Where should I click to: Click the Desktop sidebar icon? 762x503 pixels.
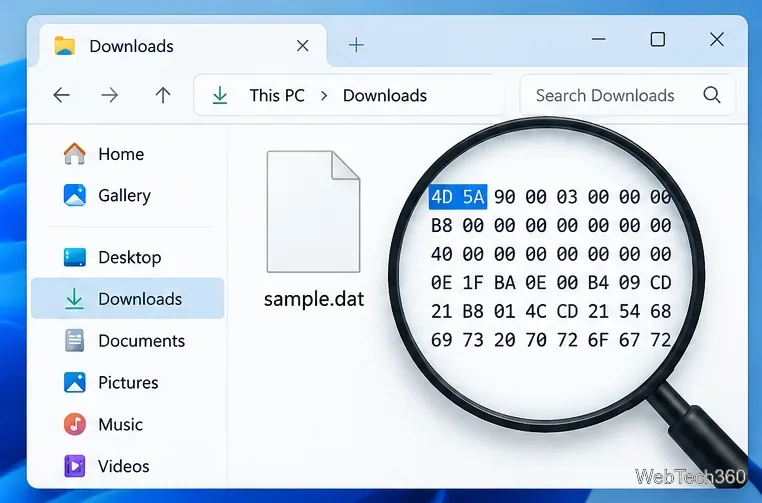(x=74, y=257)
